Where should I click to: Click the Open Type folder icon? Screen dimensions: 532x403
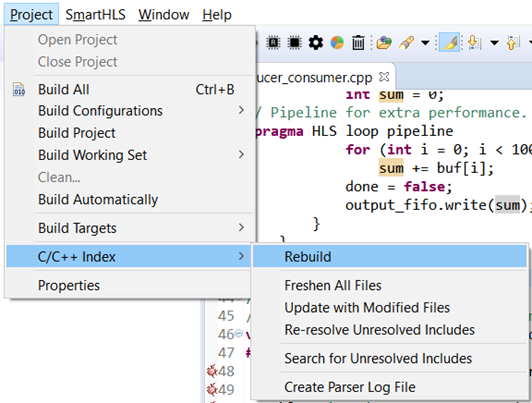point(384,43)
